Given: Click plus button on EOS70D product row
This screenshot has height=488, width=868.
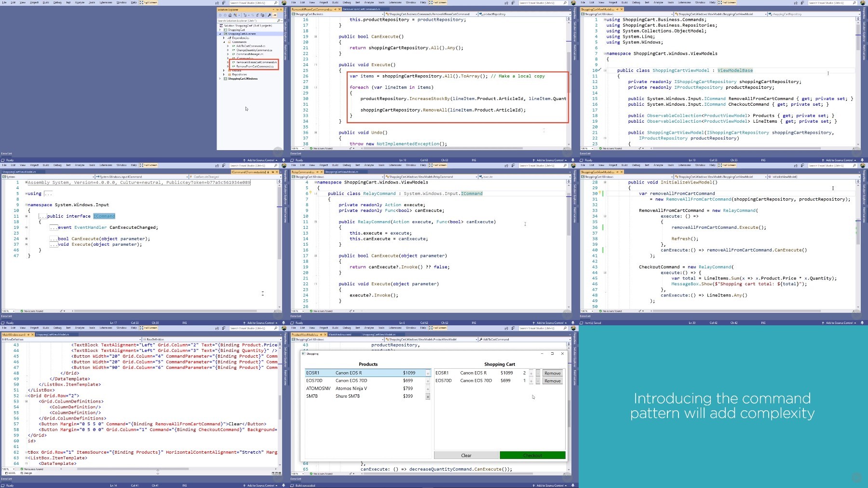Looking at the screenshot, I should (428, 381).
